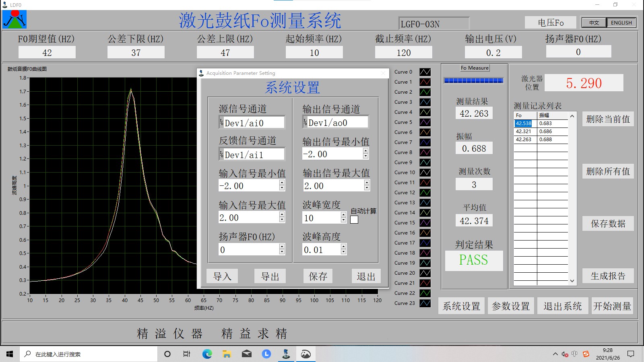Enable the 自动计算 checkbox

point(354,220)
